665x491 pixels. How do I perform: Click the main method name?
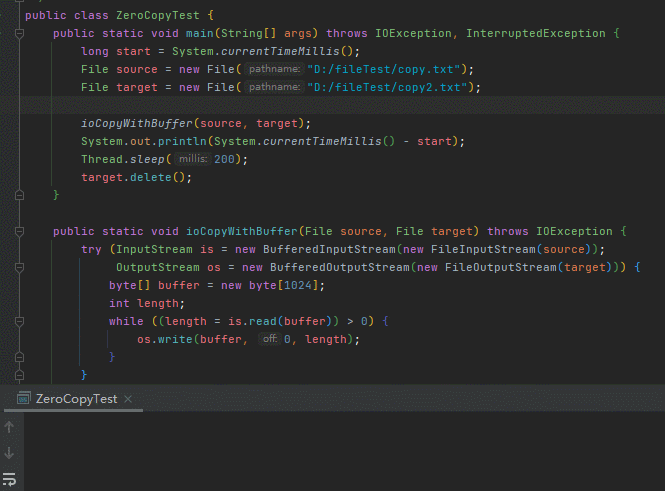click(199, 33)
